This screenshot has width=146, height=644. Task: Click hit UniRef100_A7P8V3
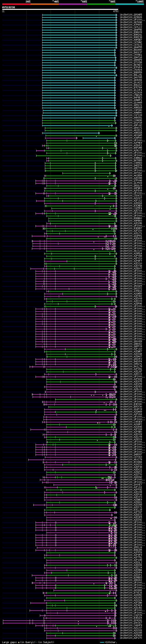tap(131, 25)
